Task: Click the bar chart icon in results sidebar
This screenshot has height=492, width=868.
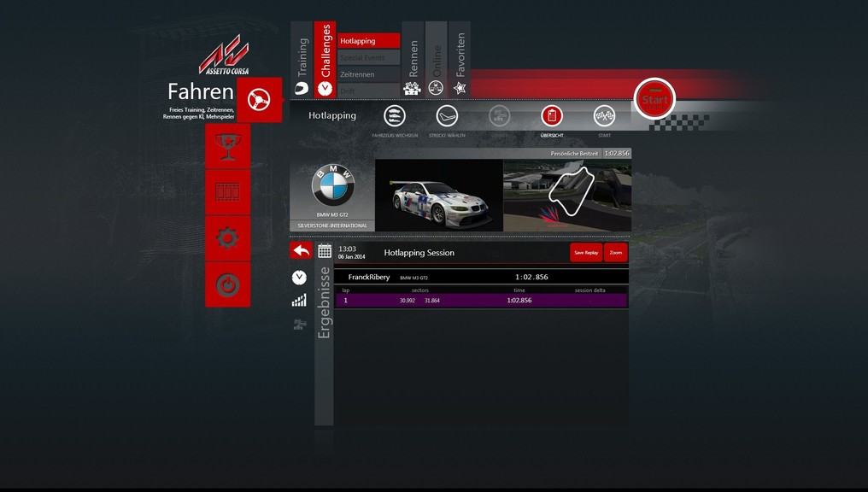Action: 299,301
